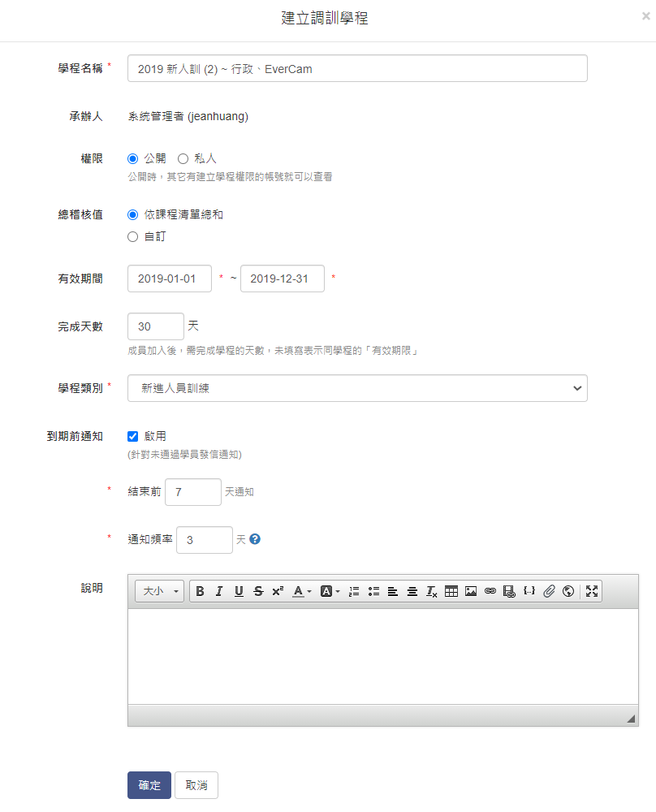Expand the 大小 font size dropdown
The width and height of the screenshot is (656, 812).
tap(160, 591)
